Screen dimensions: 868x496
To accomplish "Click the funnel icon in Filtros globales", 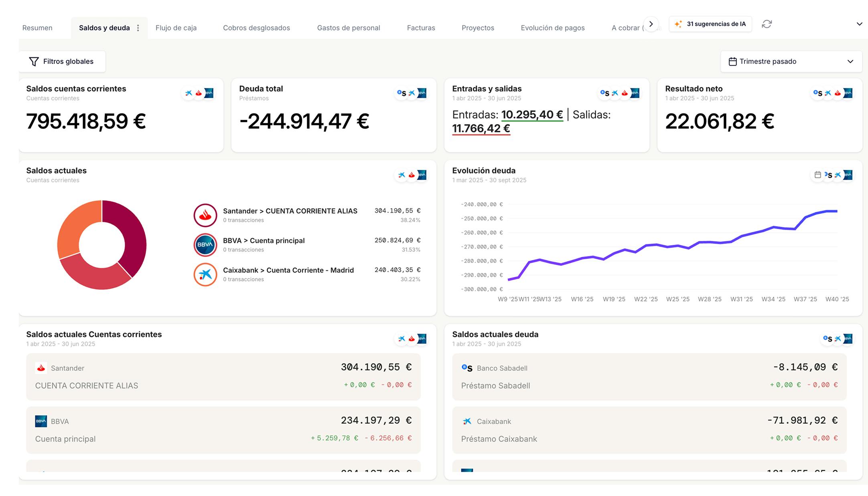I will click(x=34, y=61).
